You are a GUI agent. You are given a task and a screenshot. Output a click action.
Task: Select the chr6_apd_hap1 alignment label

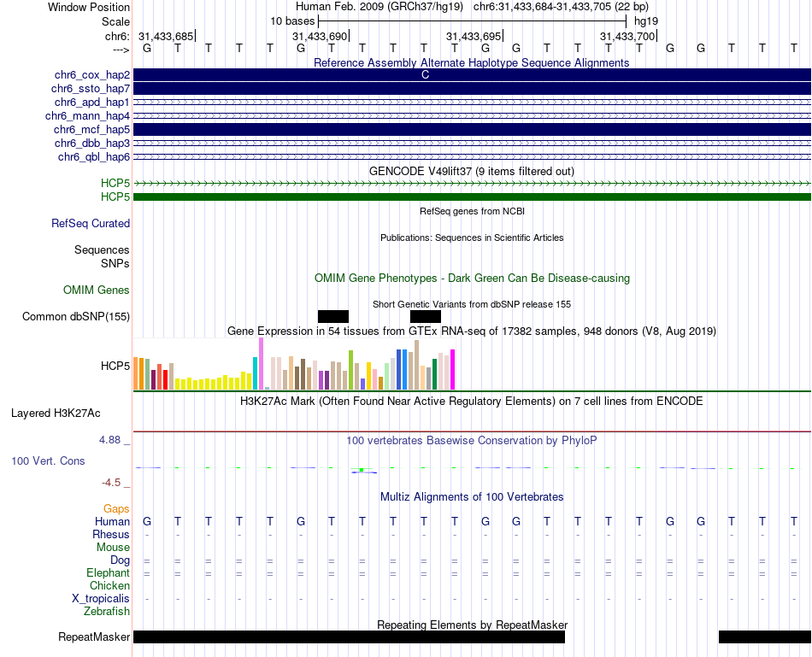coord(92,102)
